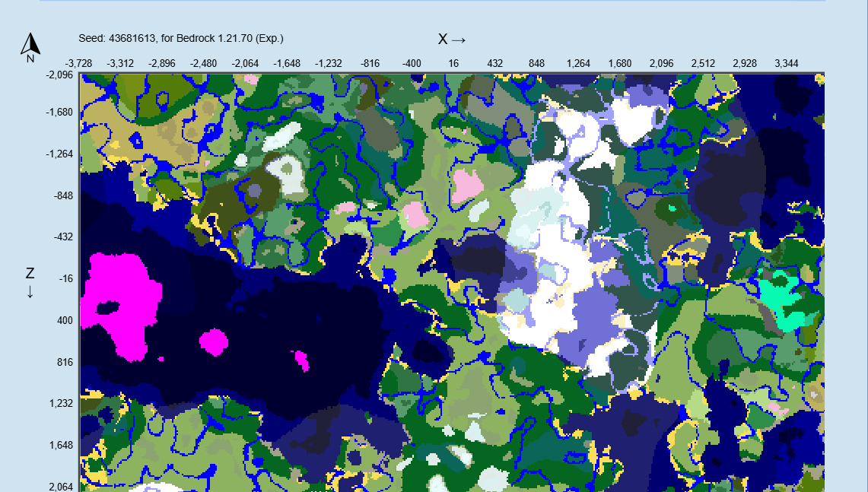
Task: Click X-axis tick label "2,096"
Action: (662, 64)
